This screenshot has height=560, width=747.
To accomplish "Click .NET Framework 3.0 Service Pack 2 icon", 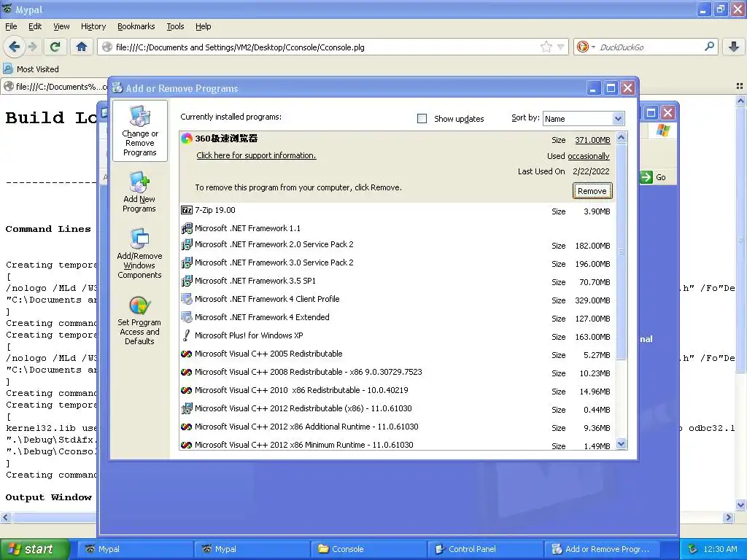I will point(187,262).
